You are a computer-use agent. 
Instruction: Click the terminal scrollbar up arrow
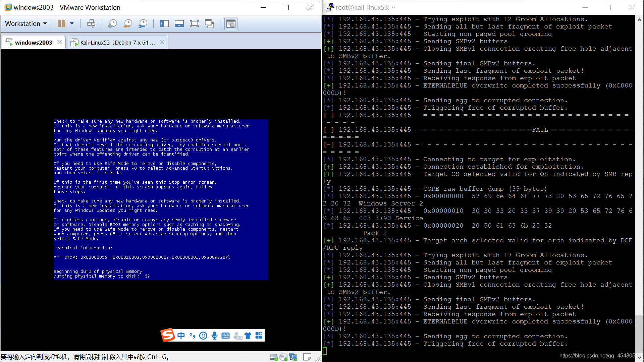coord(639,20)
